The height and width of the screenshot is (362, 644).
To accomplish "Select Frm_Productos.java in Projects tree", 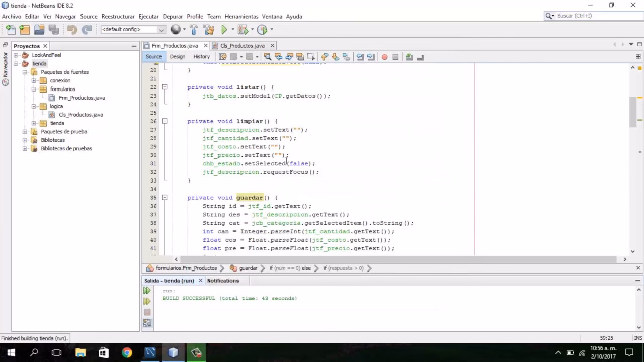I will 82,98.
